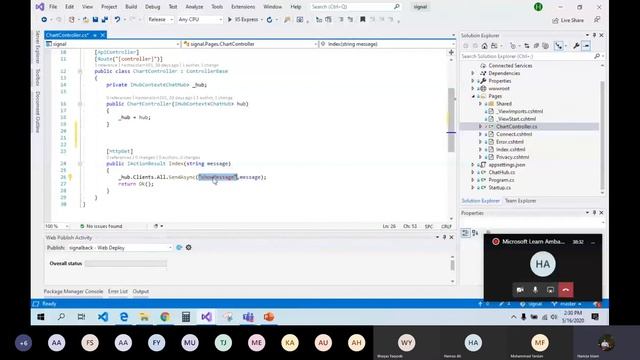Open Chrome from the taskbar
Screen dimensions: 640x360
pyautogui.click(x=165, y=317)
